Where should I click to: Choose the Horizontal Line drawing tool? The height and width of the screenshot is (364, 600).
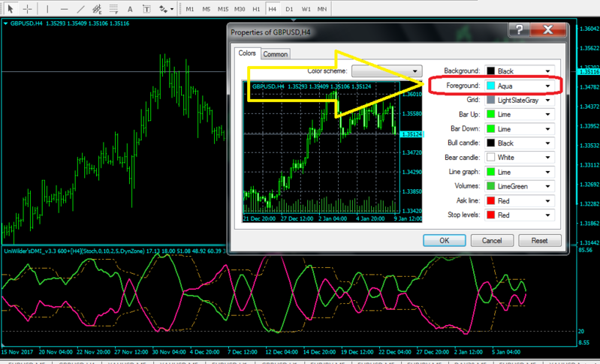point(64,8)
